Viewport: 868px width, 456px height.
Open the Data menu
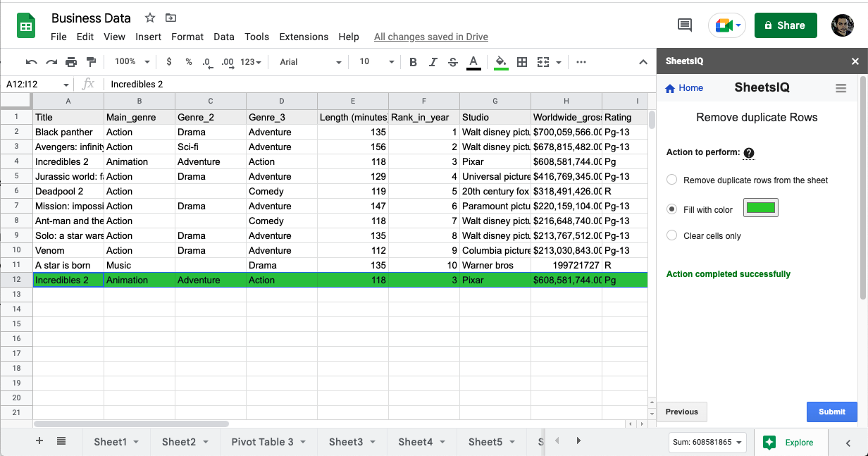coord(224,37)
